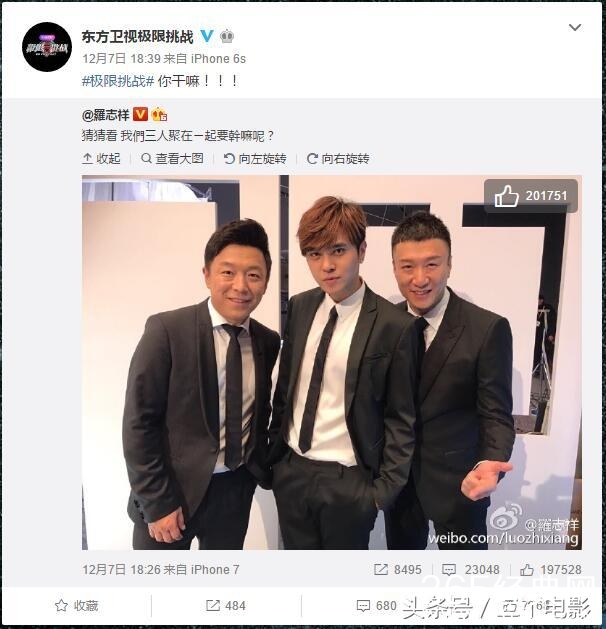The width and height of the screenshot is (606, 629).
Task: Rotate the photo right with 向右旋转
Action: 338,159
